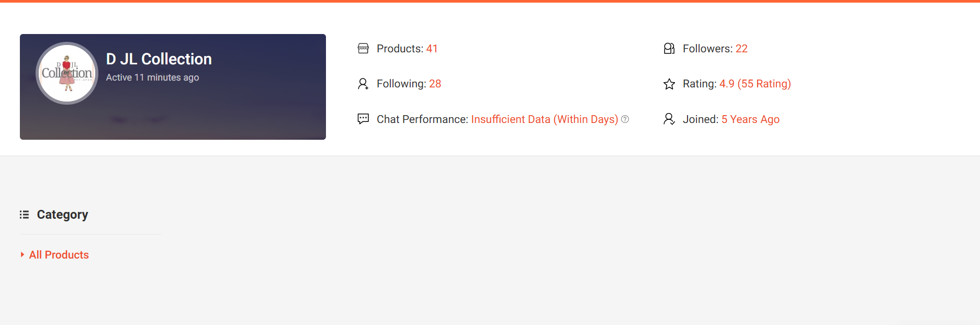Open the Followers count of 22

tap(741, 49)
